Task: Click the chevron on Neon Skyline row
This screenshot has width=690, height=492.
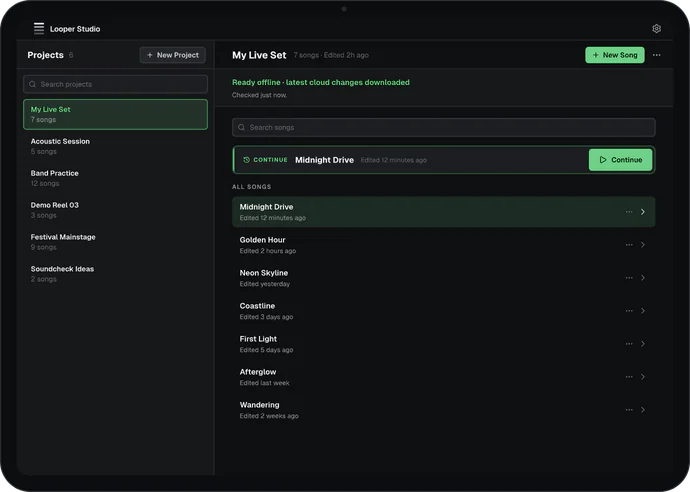Action: point(643,278)
